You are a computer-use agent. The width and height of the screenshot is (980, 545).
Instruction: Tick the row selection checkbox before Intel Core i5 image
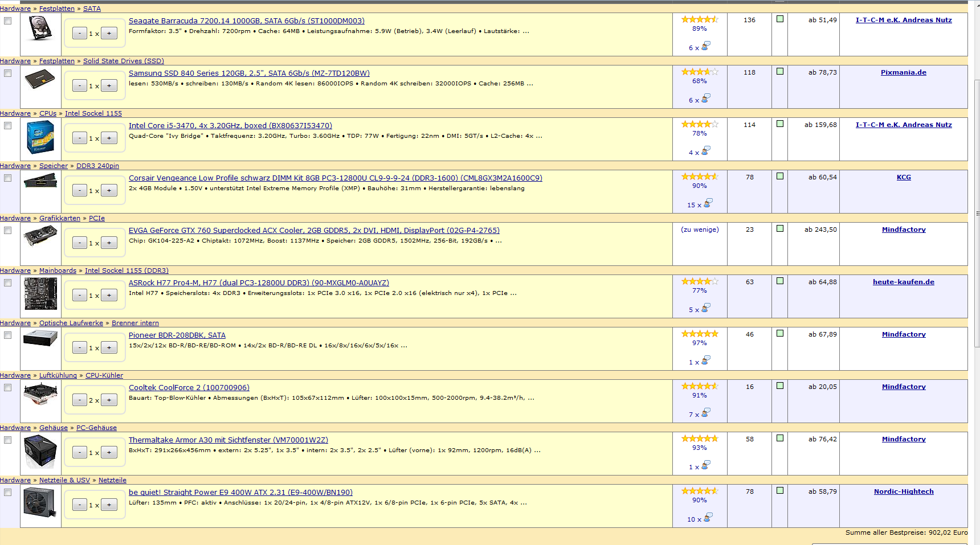point(8,125)
